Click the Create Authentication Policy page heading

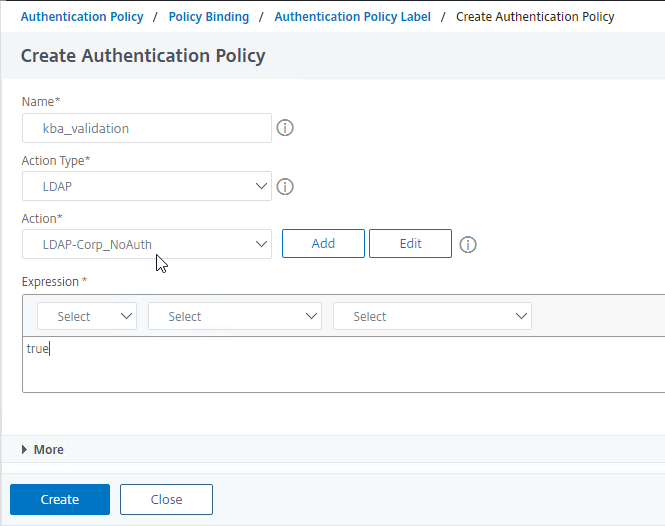[143, 56]
